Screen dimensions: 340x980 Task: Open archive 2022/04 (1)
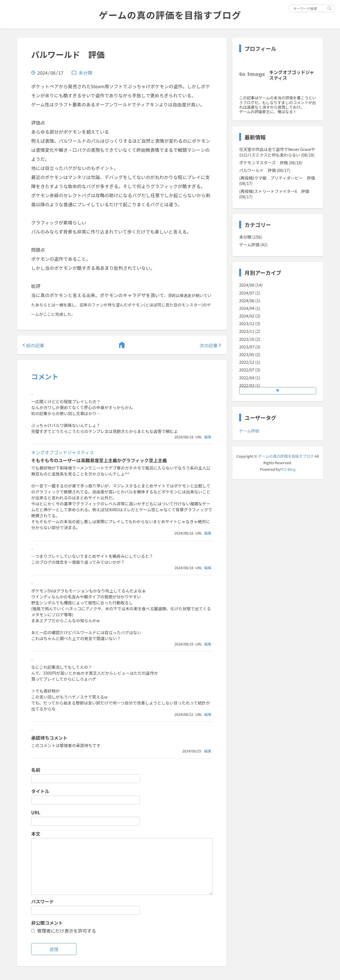click(250, 378)
